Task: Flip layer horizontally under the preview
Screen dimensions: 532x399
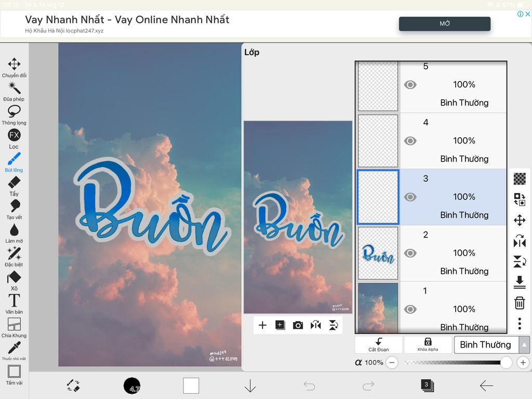Action: 315,325
